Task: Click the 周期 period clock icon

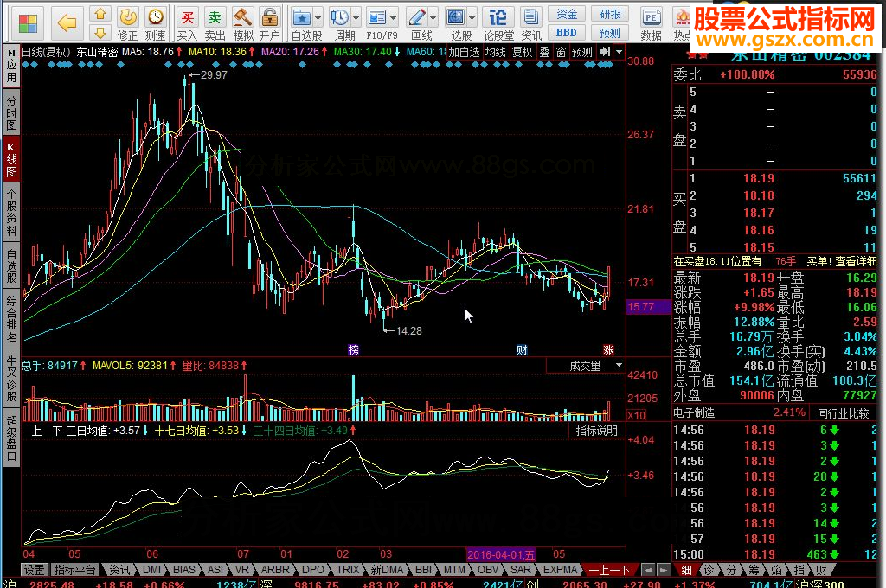Action: click(x=340, y=18)
